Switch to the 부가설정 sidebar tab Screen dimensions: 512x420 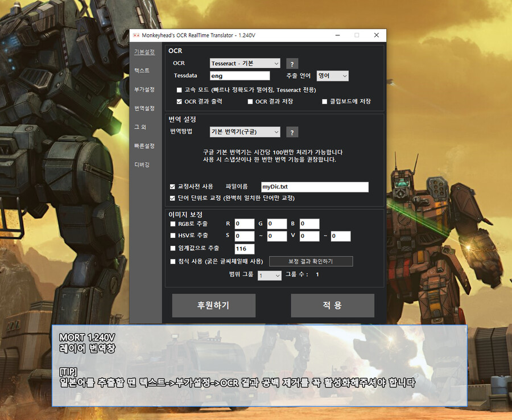click(x=144, y=89)
